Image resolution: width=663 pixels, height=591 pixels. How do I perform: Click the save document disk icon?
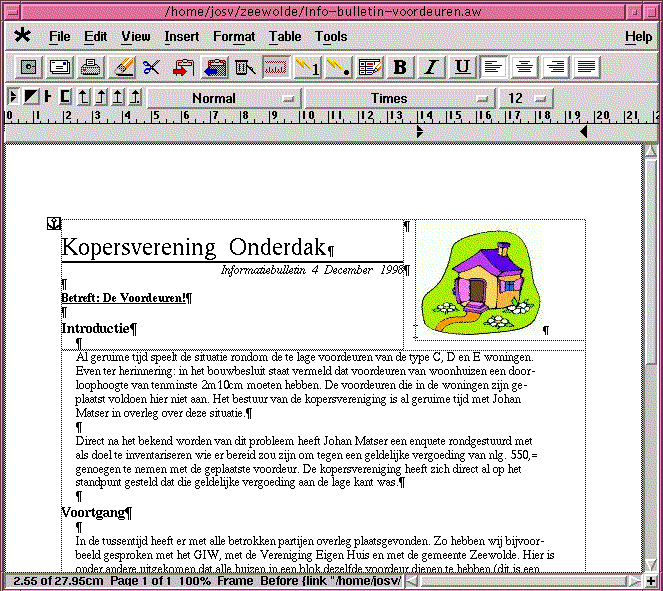28,67
